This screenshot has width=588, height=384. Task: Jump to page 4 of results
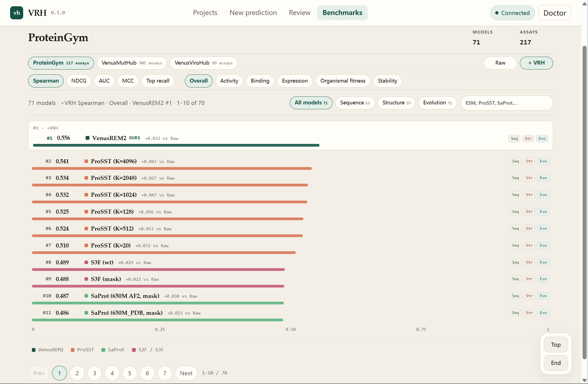[112, 373]
